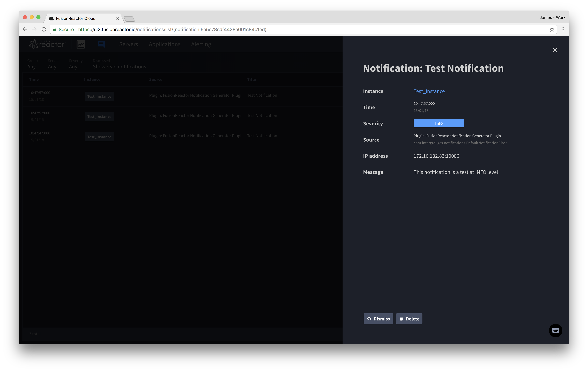Screen dimensions: 588x371
Task: Sort by the Source column header
Action: pyautogui.click(x=156, y=80)
